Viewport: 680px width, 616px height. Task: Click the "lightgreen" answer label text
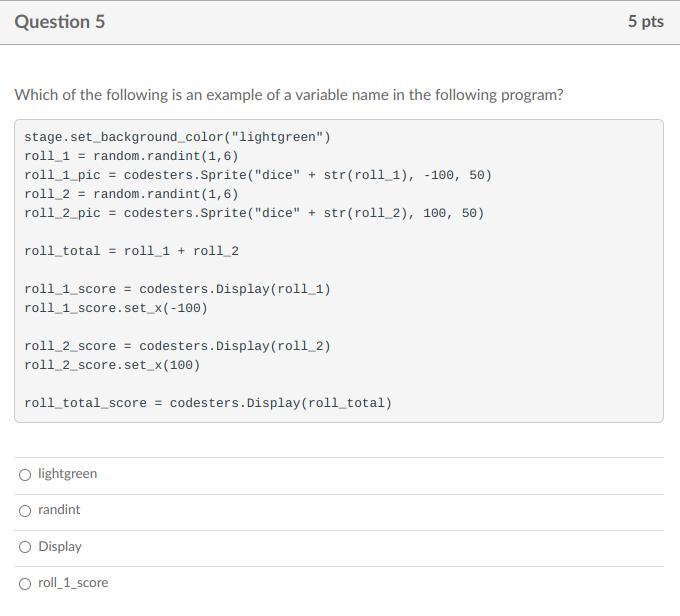[67, 474]
